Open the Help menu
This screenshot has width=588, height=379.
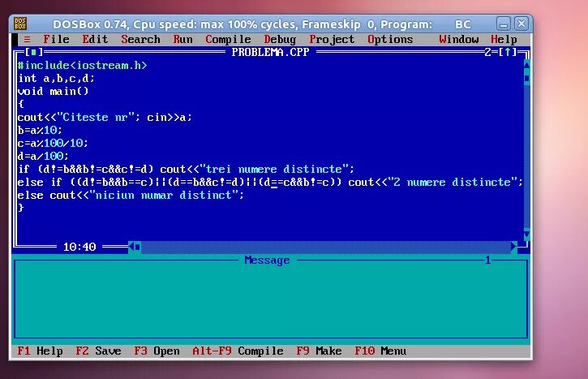click(504, 40)
